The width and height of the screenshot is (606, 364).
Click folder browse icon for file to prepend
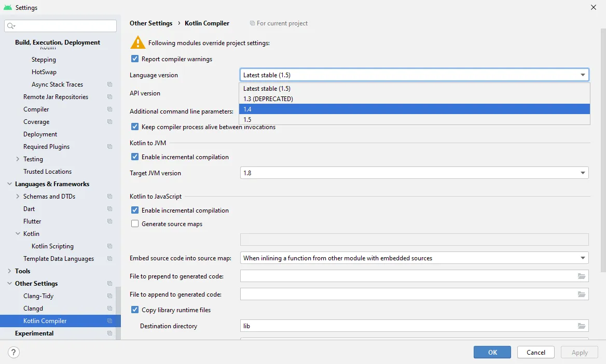(x=582, y=276)
